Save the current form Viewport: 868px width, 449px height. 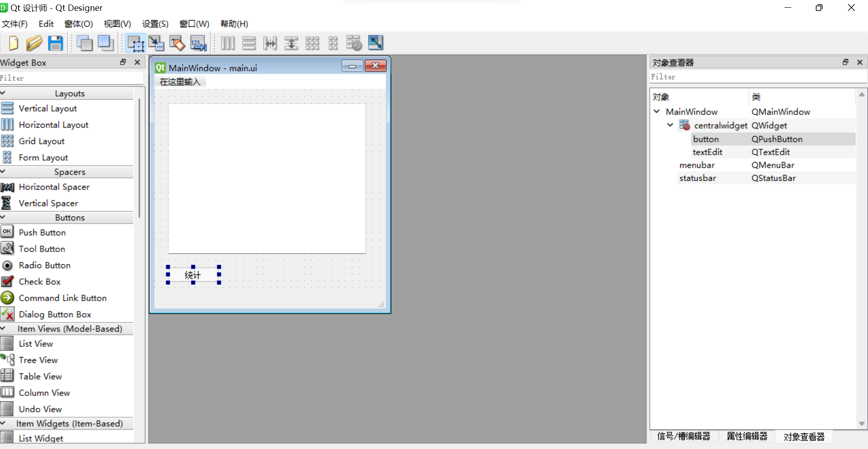55,43
